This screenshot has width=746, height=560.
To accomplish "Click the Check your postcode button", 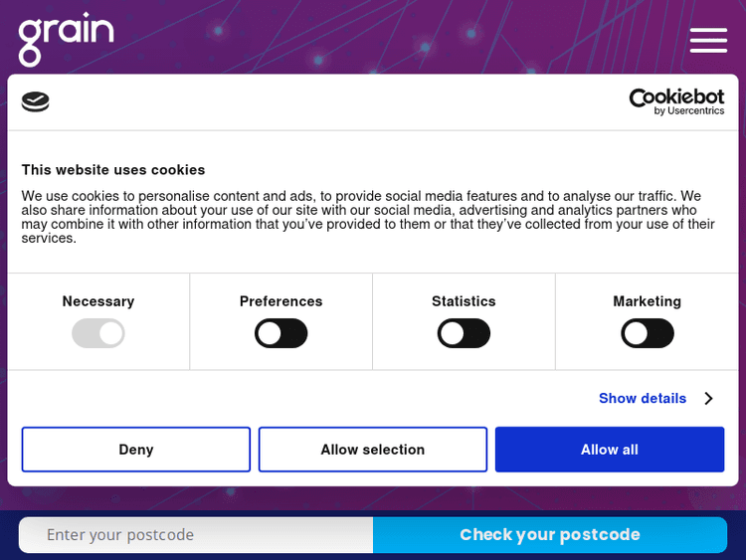I will click(x=550, y=535).
